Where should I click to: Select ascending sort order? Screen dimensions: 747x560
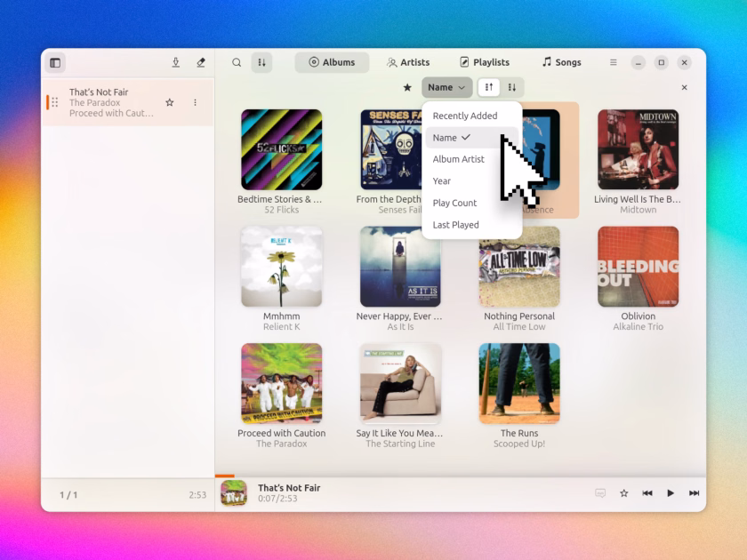(x=489, y=88)
